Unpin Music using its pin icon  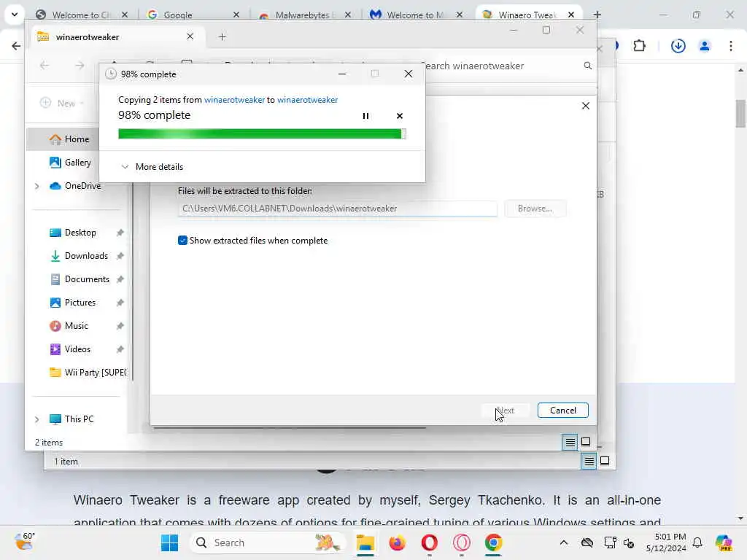click(120, 326)
